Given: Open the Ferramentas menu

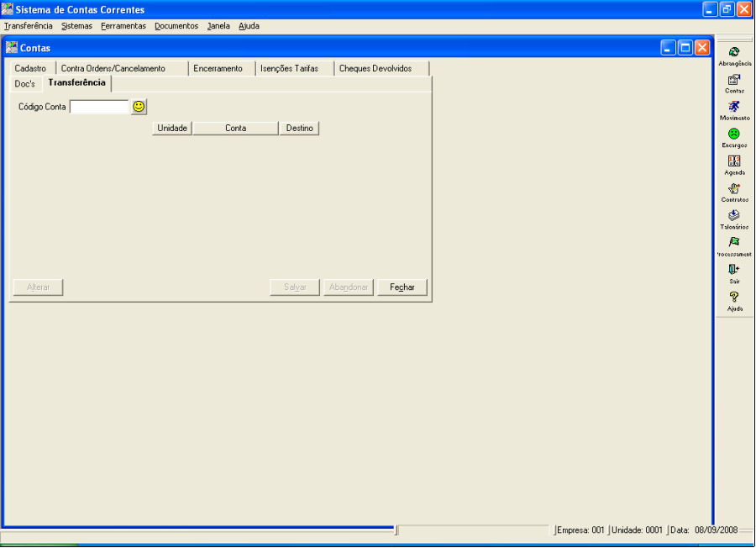Looking at the screenshot, I should coord(123,26).
